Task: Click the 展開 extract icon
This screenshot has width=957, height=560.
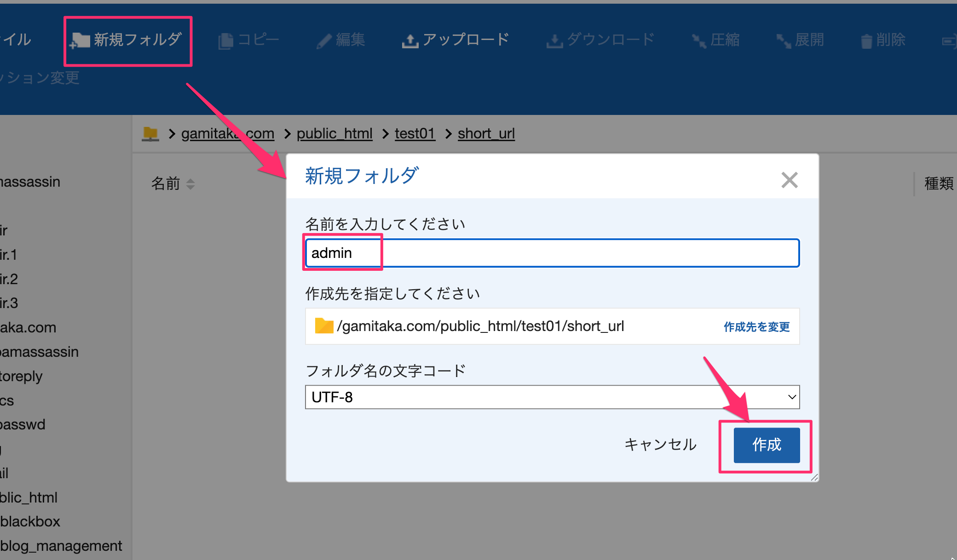Action: point(784,41)
